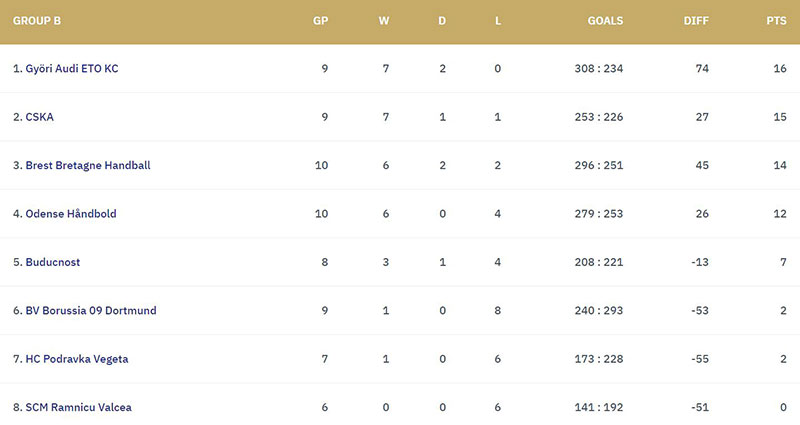
Task: Click the DIFF column header
Action: (696, 21)
